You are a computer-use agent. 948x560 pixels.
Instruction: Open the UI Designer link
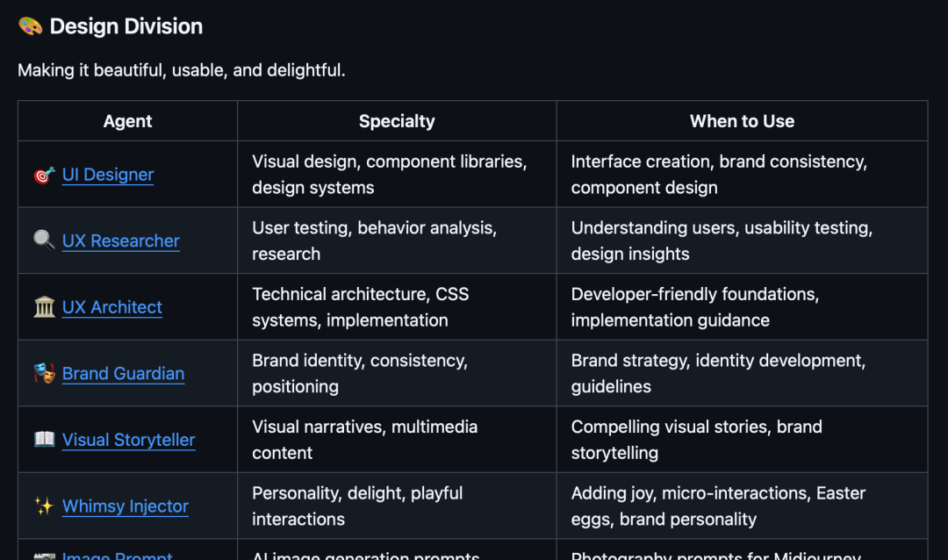click(108, 175)
